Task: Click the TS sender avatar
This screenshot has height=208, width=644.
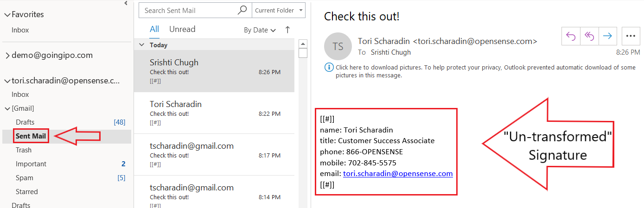Action: coord(338,47)
